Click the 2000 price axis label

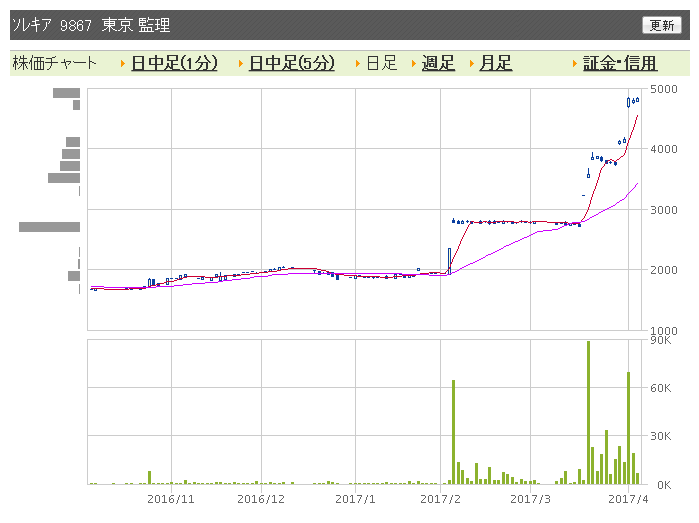tap(664, 270)
